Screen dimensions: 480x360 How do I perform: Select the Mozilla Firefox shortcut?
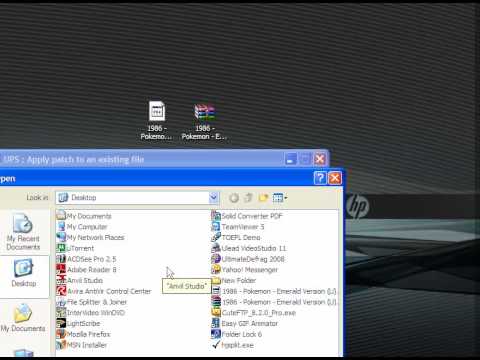(x=83, y=334)
